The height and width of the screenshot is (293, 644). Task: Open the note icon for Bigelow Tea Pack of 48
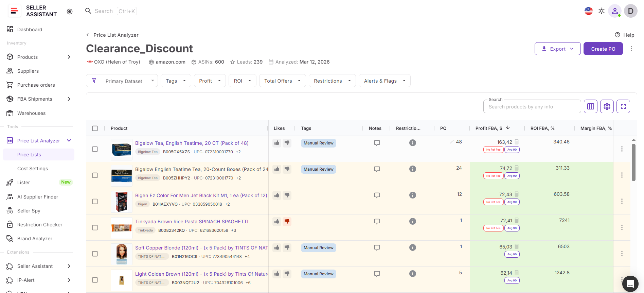[x=377, y=143]
